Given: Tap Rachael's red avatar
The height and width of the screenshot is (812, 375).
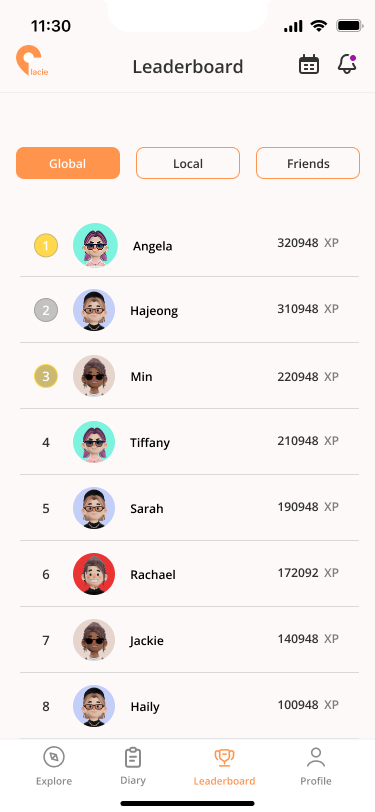Looking at the screenshot, I should pyautogui.click(x=94, y=574).
